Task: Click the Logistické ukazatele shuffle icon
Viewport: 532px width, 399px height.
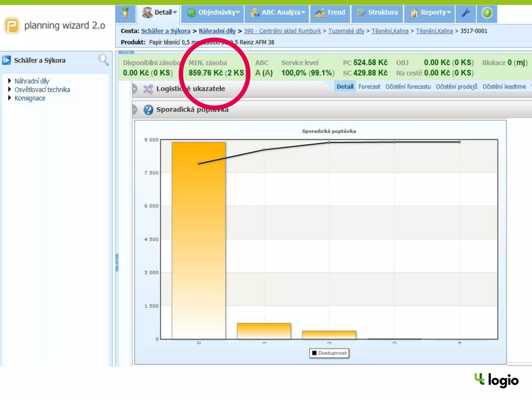Action: click(x=148, y=89)
